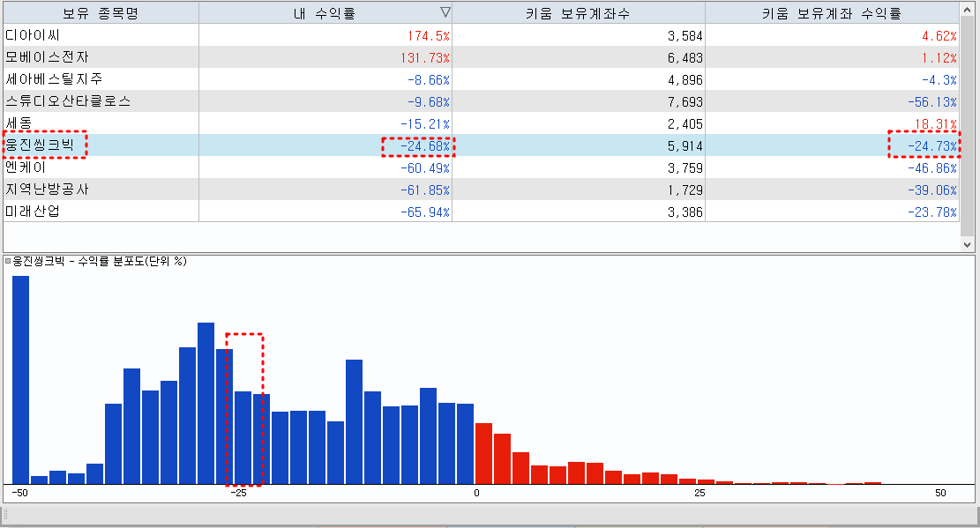Click the 키움 보유계좌수 column header
The height and width of the screenshot is (528, 980).
click(x=578, y=13)
